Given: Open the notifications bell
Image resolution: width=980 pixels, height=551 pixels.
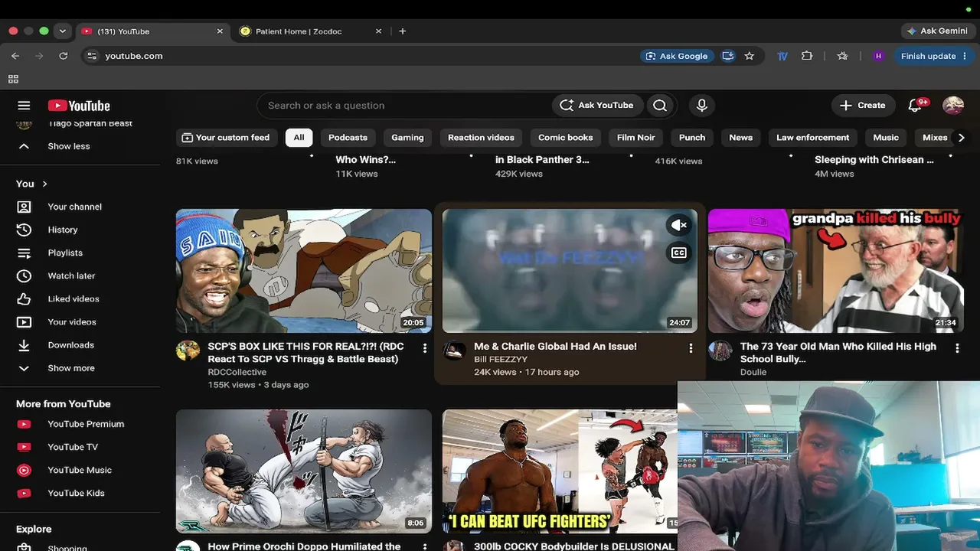Looking at the screenshot, I should coord(916,106).
